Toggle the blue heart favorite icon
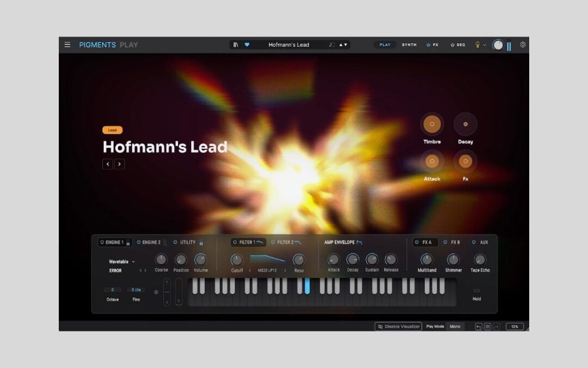The height and width of the screenshot is (368, 588). point(247,45)
